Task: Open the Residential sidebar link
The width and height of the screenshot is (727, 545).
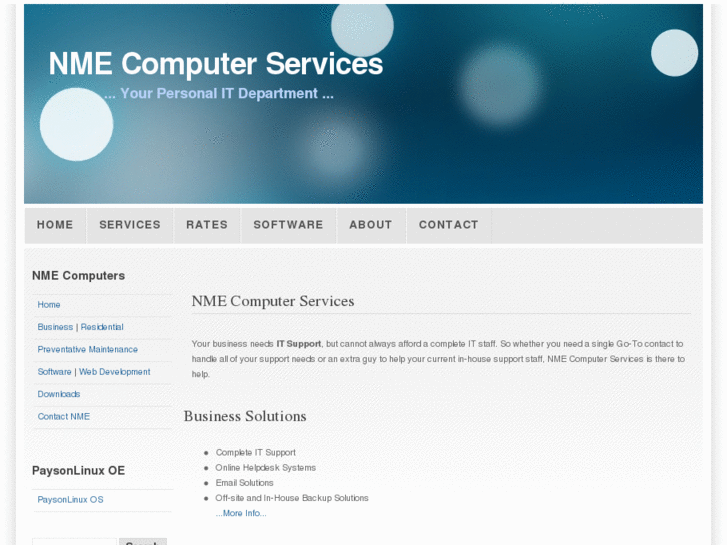Action: click(102, 327)
